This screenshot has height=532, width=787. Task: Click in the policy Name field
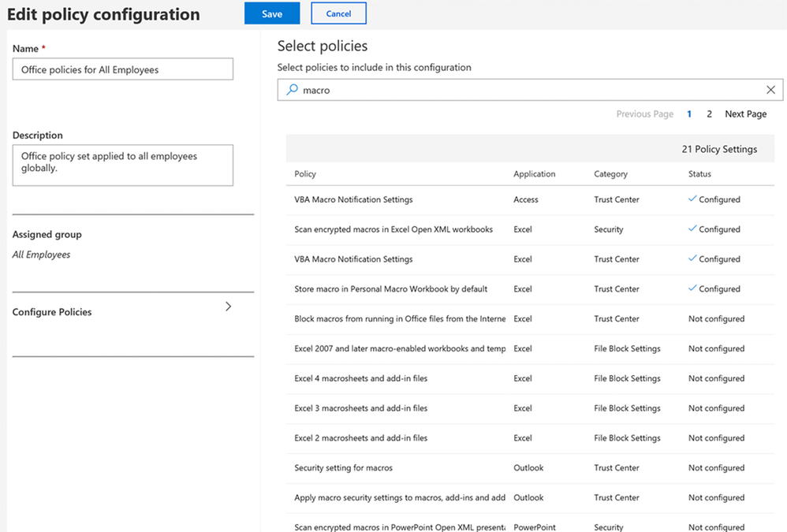(123, 69)
